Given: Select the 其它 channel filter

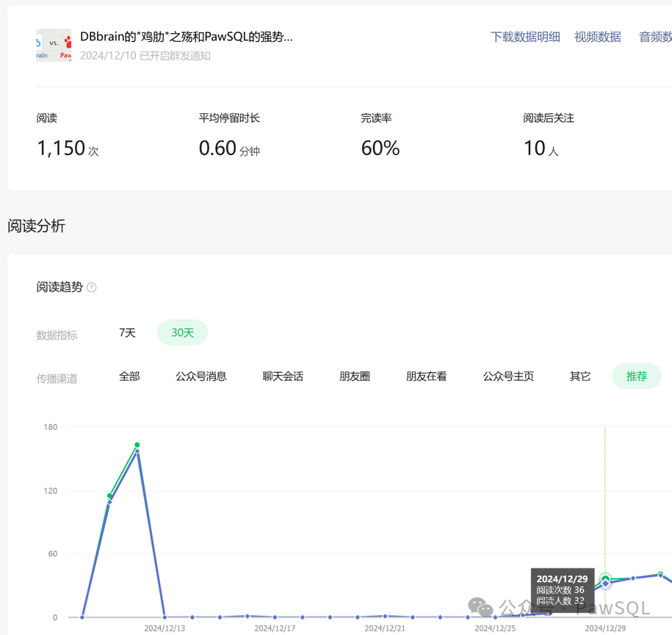Looking at the screenshot, I should tap(580, 376).
